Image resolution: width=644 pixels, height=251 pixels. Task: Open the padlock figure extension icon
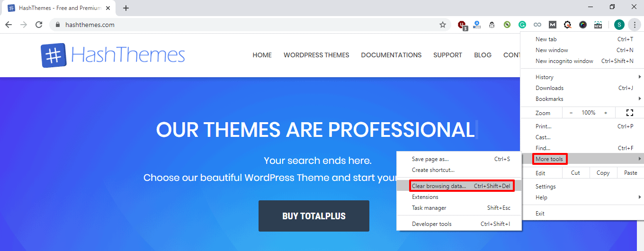pos(492,25)
